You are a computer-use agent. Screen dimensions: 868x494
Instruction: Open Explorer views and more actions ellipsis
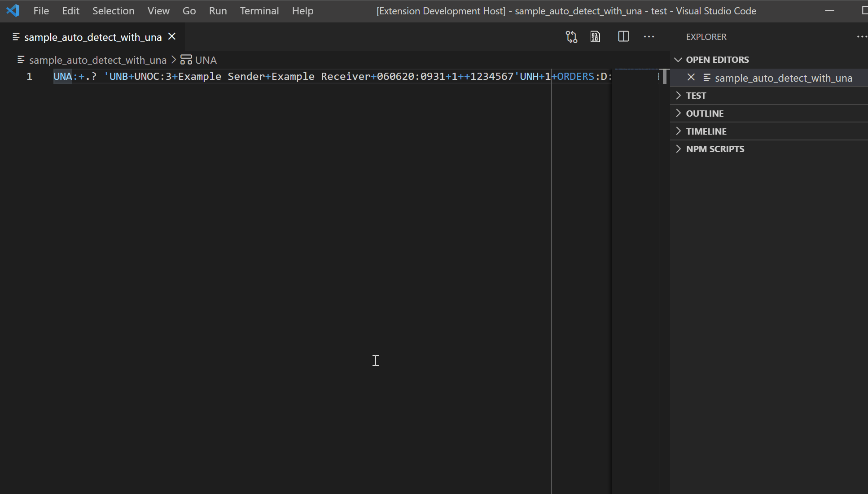pos(862,37)
